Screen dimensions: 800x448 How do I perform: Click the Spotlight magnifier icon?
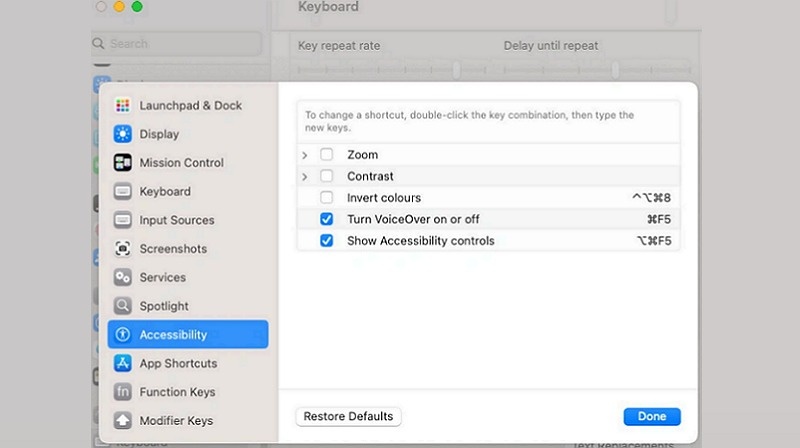[x=122, y=306]
